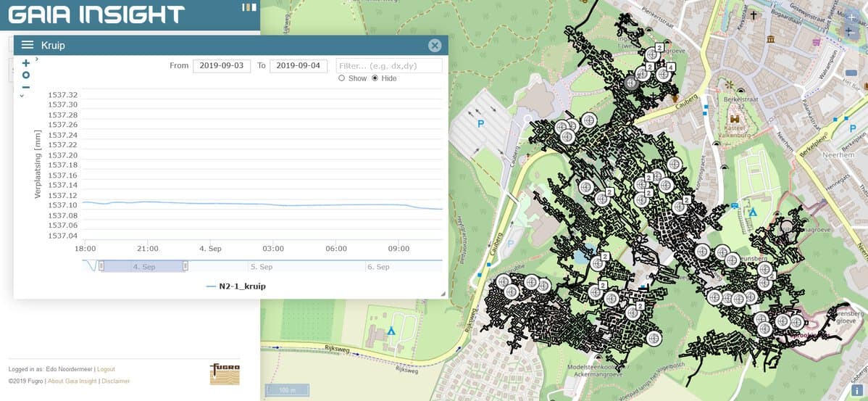Click the 6. Sep navigator label

click(378, 267)
